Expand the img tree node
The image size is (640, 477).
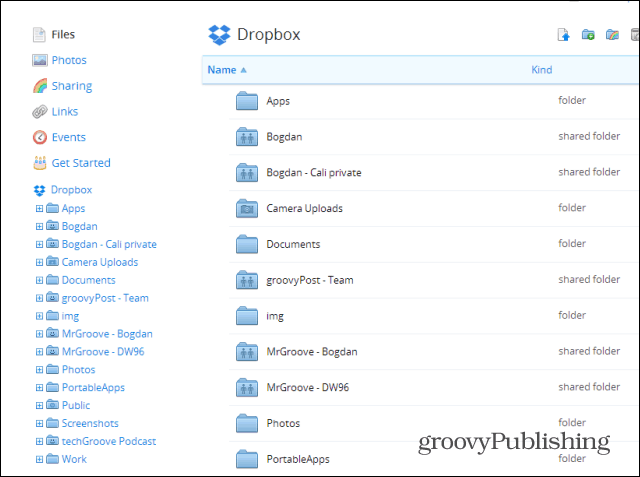pos(39,316)
